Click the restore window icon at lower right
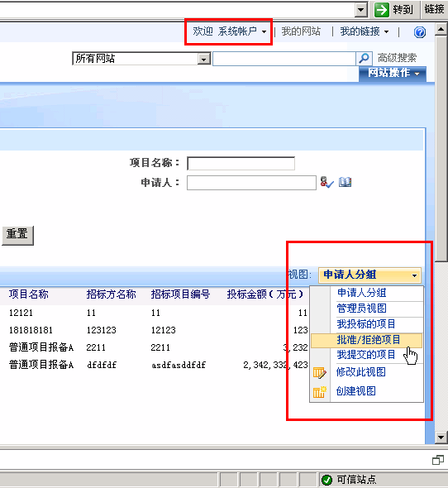Screen dimensions: 448x488 point(438,460)
